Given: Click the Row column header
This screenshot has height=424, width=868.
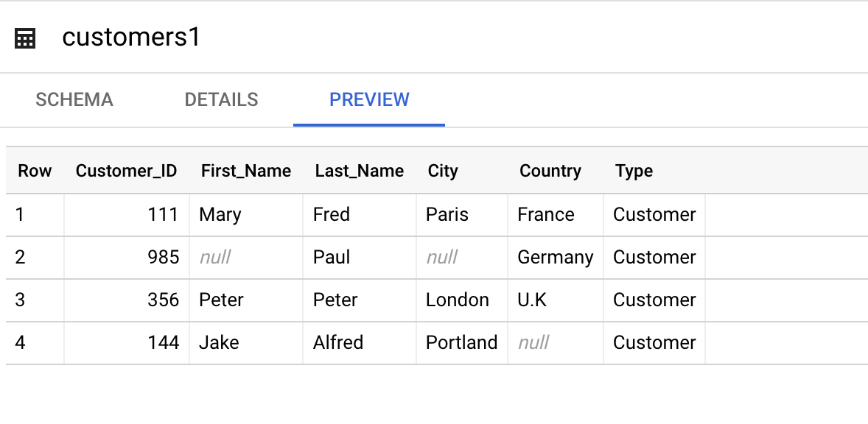Looking at the screenshot, I should pyautogui.click(x=35, y=171).
